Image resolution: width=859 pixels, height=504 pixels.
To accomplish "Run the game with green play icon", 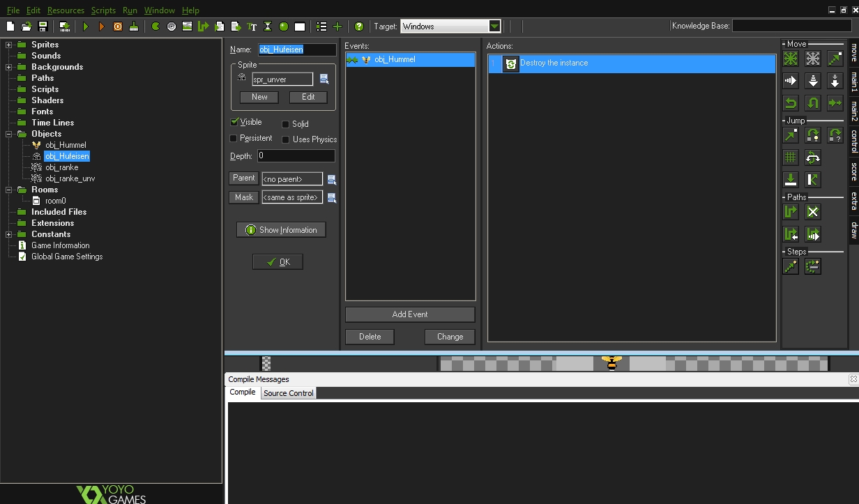I will pyautogui.click(x=86, y=26).
